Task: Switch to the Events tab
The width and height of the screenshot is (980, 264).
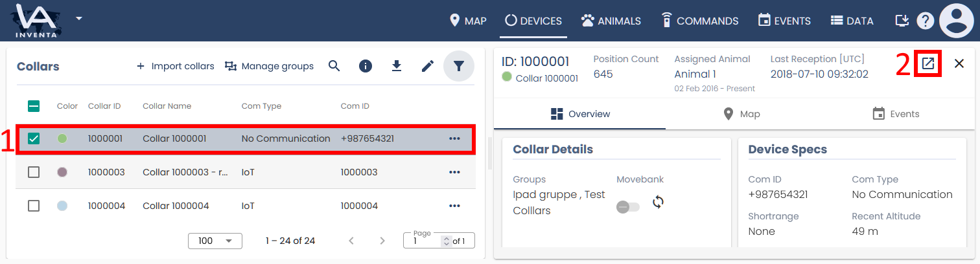Action: pyautogui.click(x=896, y=114)
